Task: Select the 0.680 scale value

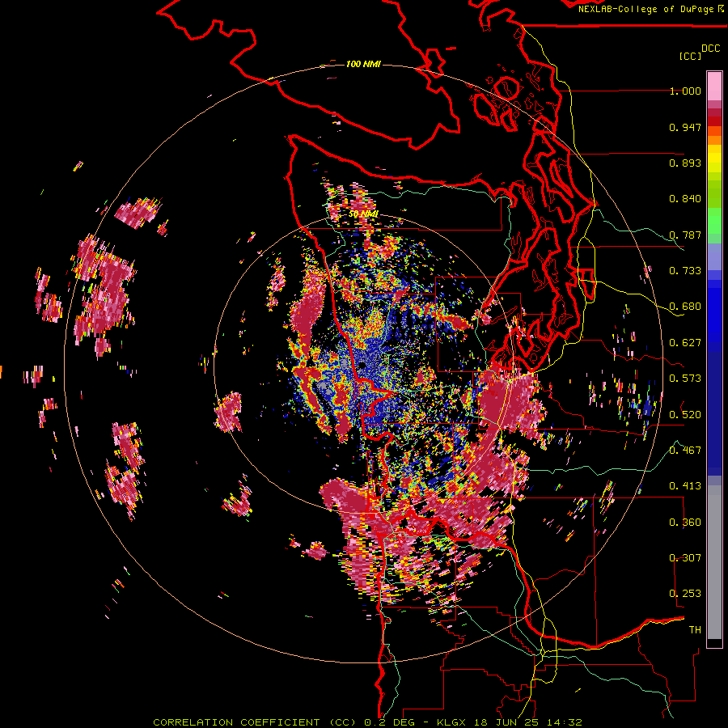Action: (x=685, y=307)
